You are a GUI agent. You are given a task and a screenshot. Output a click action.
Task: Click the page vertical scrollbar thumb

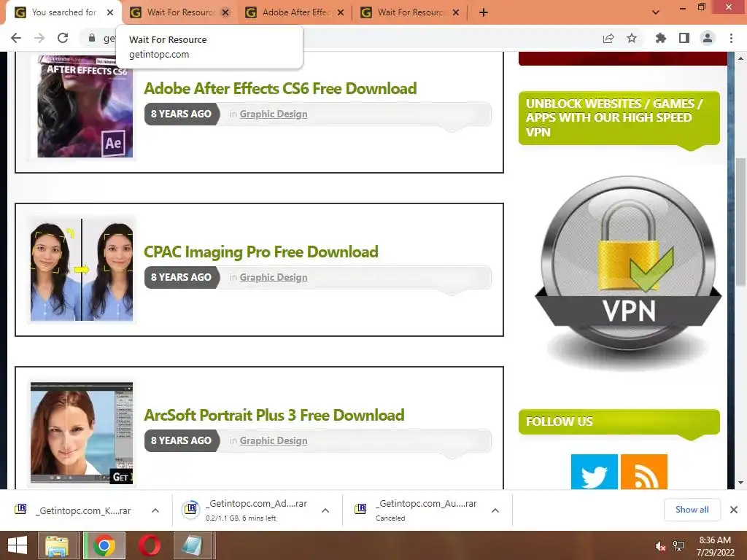tap(740, 222)
